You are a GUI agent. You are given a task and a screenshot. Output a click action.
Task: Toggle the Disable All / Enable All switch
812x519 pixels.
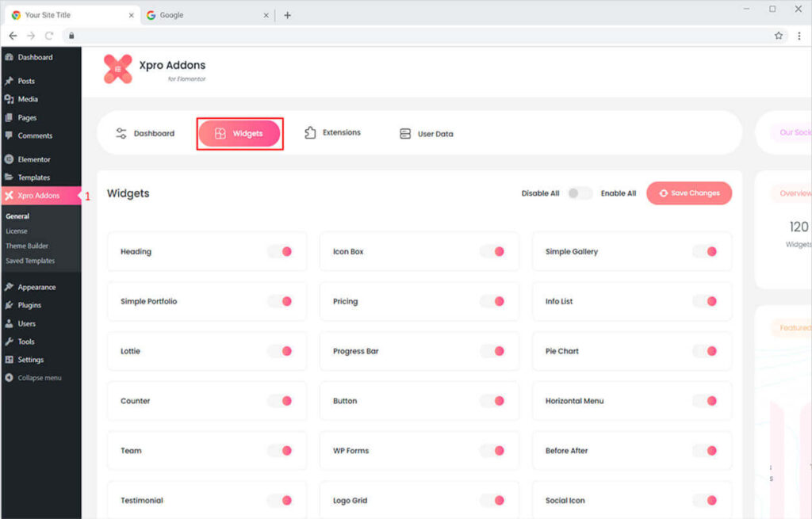pyautogui.click(x=580, y=193)
